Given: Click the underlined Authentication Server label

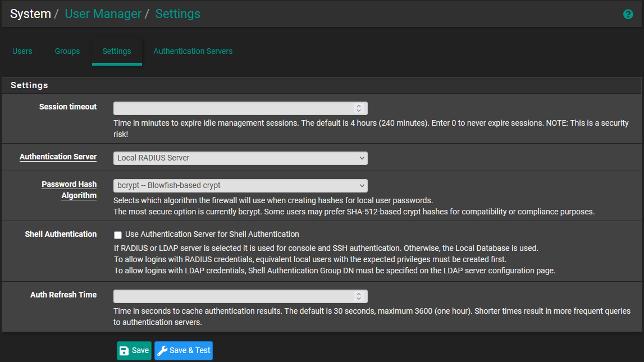Looking at the screenshot, I should [x=58, y=157].
